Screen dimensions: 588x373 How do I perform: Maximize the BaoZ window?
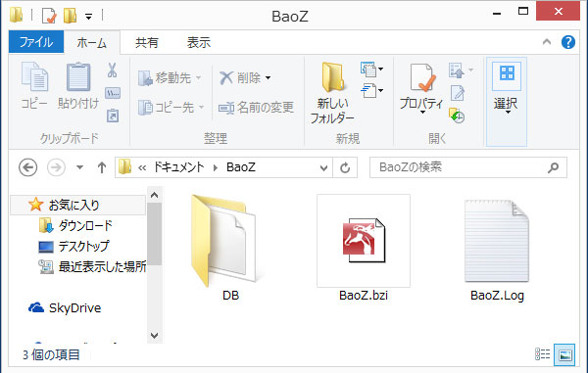pos(523,11)
